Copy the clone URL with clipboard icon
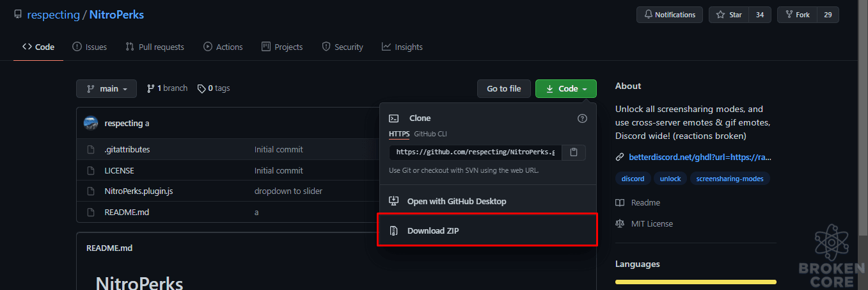Viewport: 868px width, 290px height. [574, 152]
